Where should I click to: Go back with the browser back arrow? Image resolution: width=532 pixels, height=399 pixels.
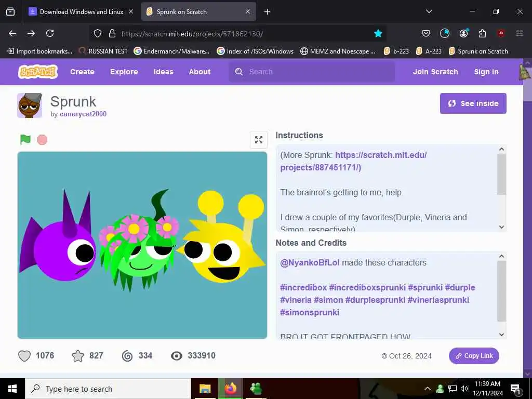click(12, 33)
